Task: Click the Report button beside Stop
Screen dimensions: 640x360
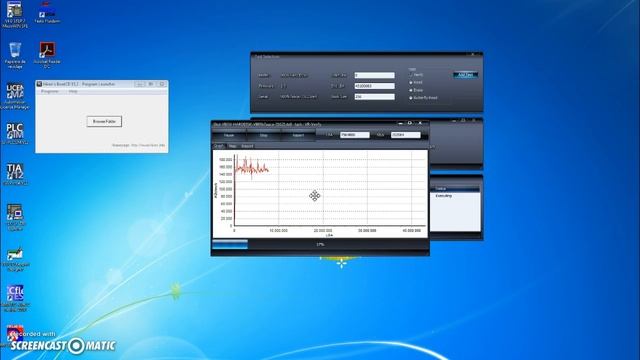Action: (x=298, y=135)
